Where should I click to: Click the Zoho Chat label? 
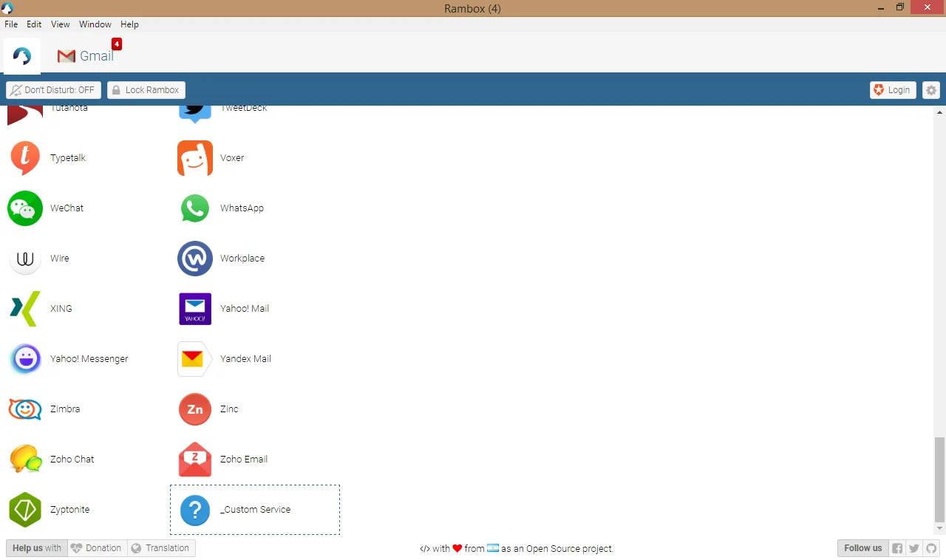72,460
